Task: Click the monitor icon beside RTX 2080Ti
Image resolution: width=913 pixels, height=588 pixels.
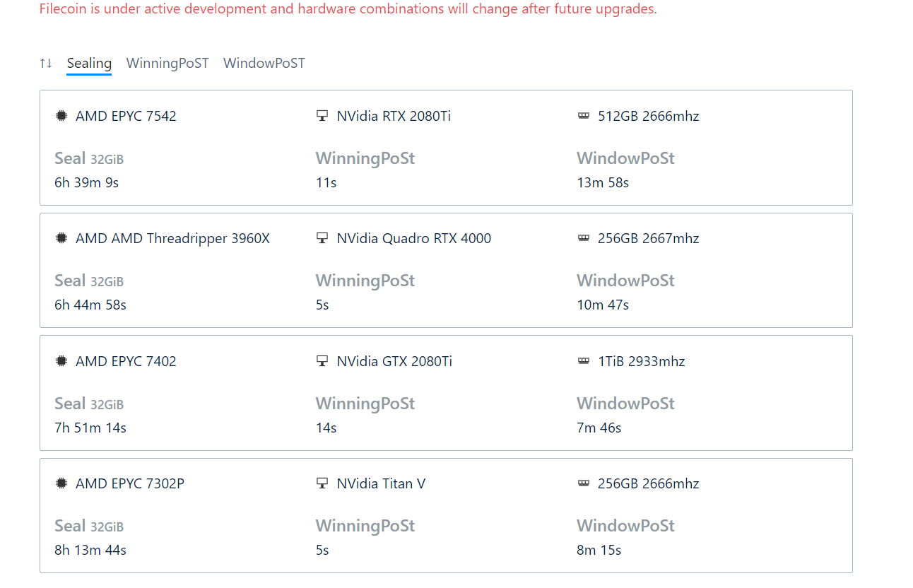Action: (322, 116)
